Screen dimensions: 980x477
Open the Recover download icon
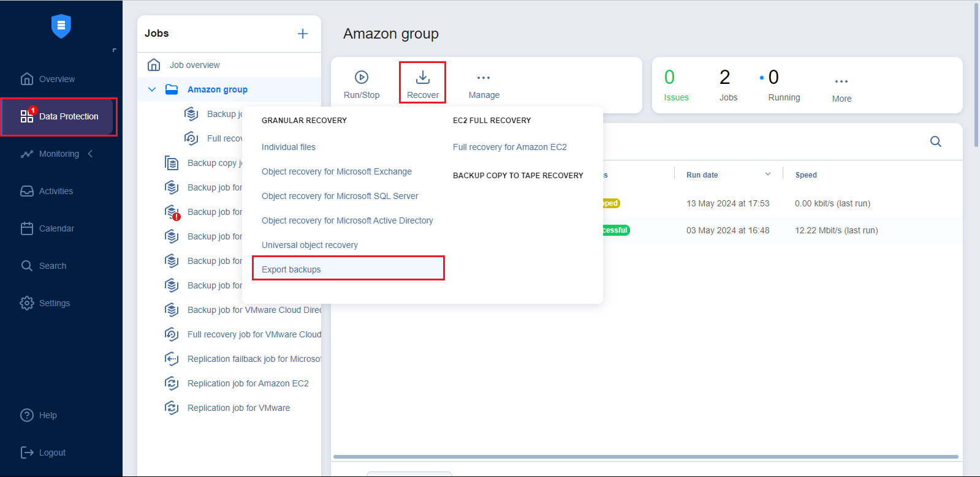pyautogui.click(x=423, y=77)
